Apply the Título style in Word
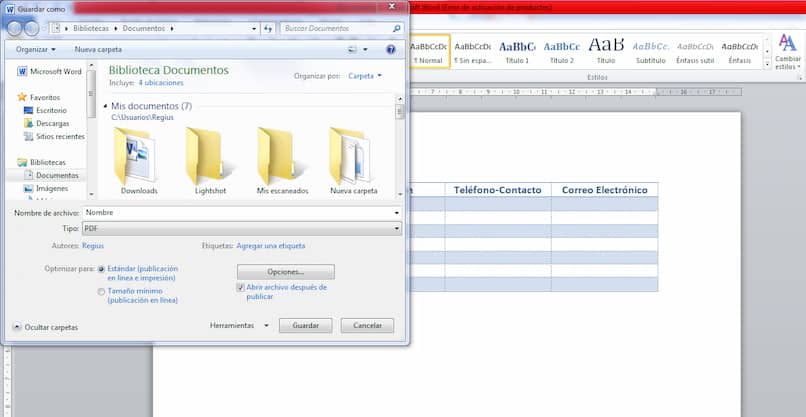 point(606,51)
